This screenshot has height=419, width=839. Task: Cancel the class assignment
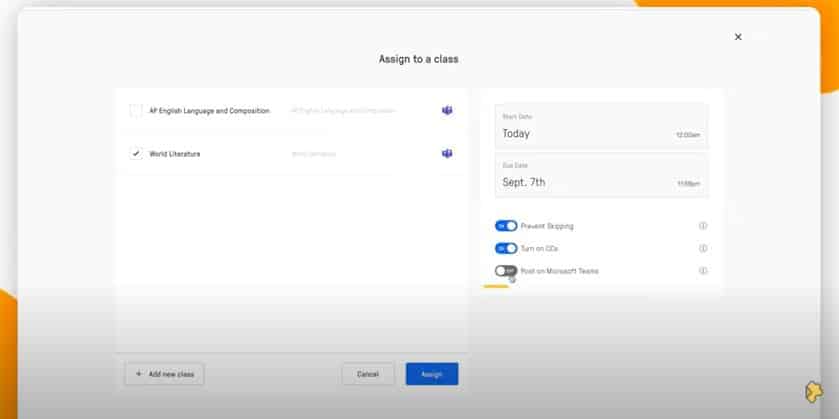368,374
